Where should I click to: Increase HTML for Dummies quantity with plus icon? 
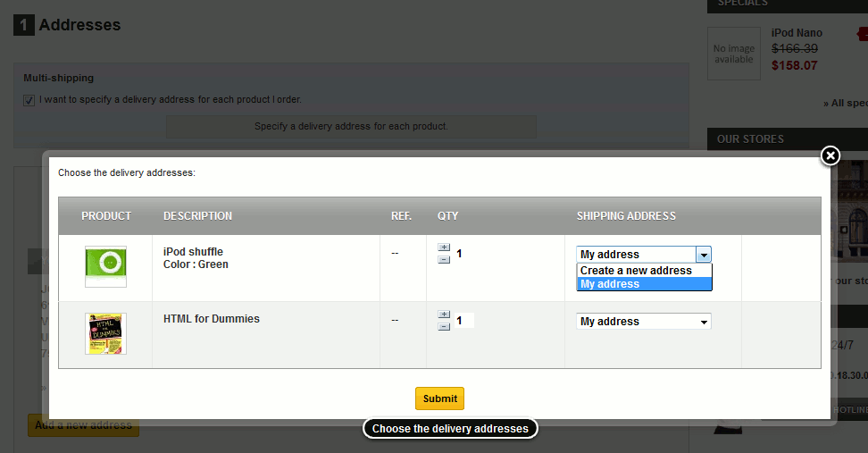[x=444, y=315]
